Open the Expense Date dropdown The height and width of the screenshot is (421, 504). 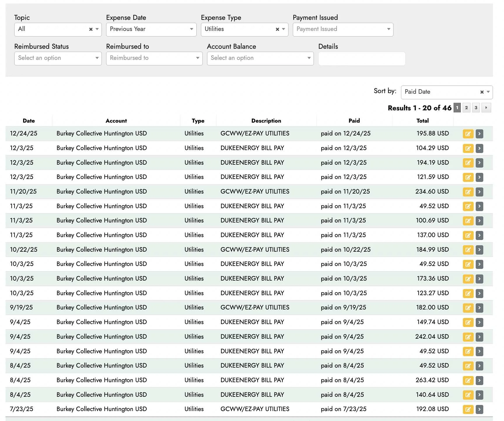coord(151,29)
